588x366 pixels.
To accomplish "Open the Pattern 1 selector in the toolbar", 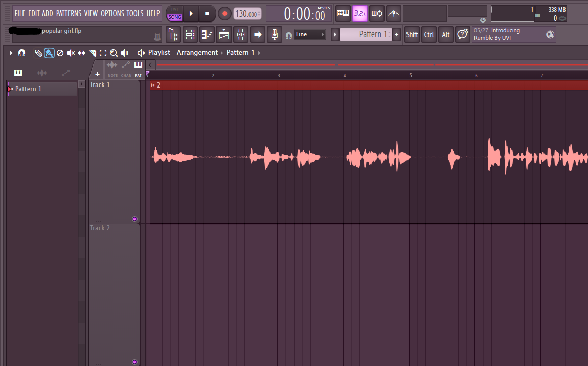I will click(366, 34).
